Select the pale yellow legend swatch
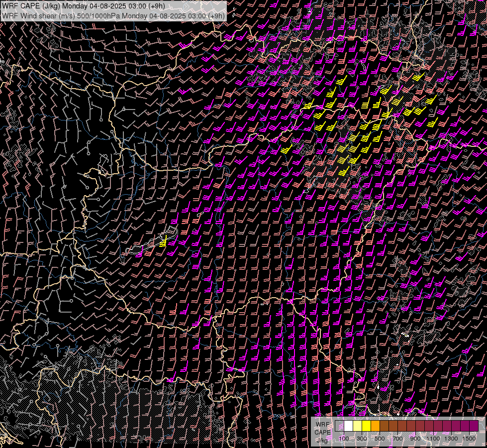Image resolution: width=487 pixels, height=448 pixels. pyautogui.click(x=358, y=426)
